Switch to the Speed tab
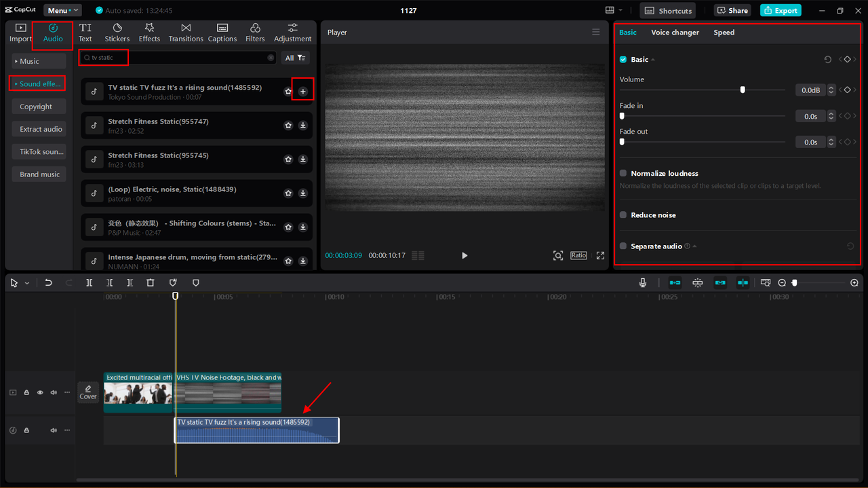Screen dimensions: 868x488 (x=724, y=33)
